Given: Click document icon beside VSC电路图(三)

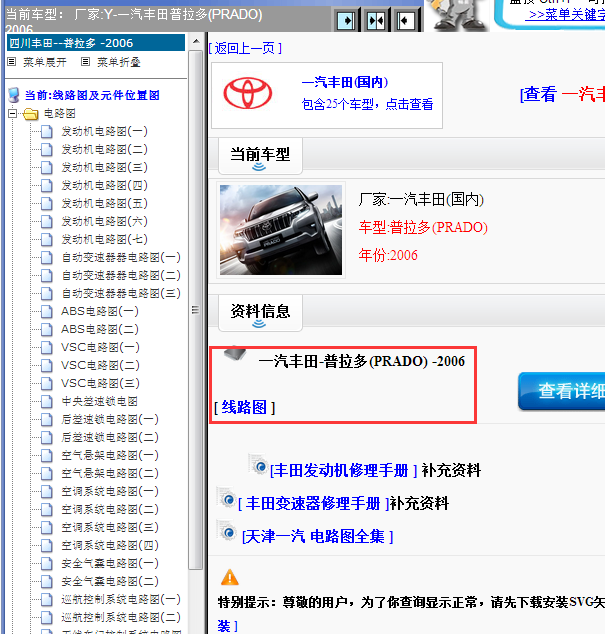Looking at the screenshot, I should (x=47, y=383).
